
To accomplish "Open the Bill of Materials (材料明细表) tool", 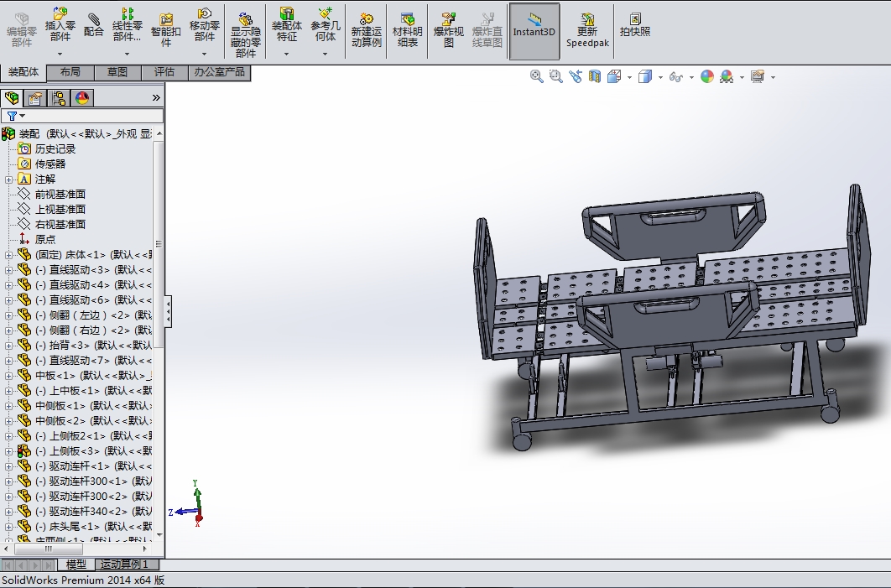I will click(408, 29).
